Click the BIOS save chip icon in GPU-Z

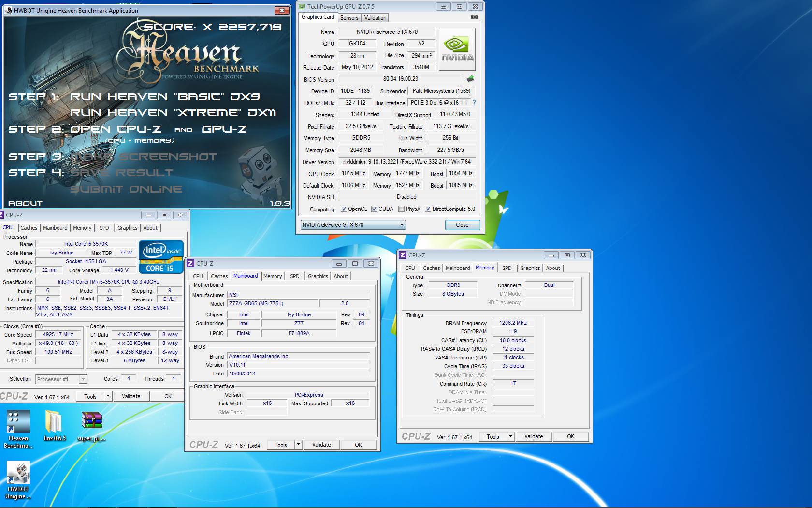[470, 79]
